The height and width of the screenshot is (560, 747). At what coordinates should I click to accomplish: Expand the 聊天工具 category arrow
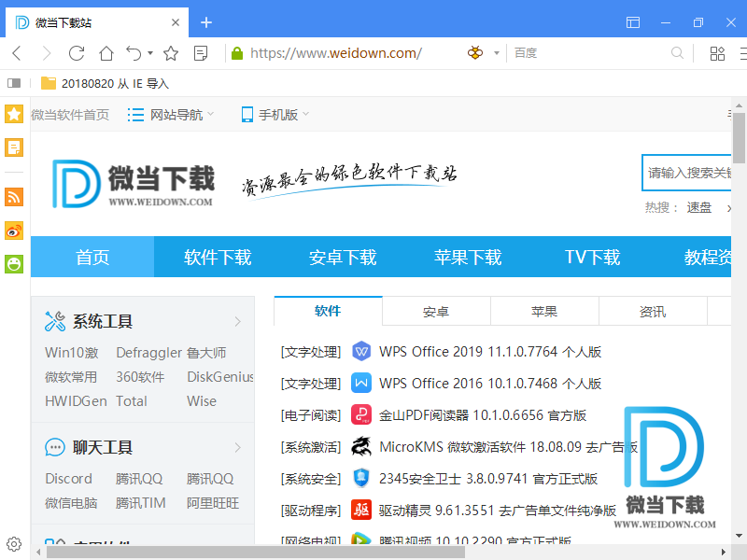[238, 448]
